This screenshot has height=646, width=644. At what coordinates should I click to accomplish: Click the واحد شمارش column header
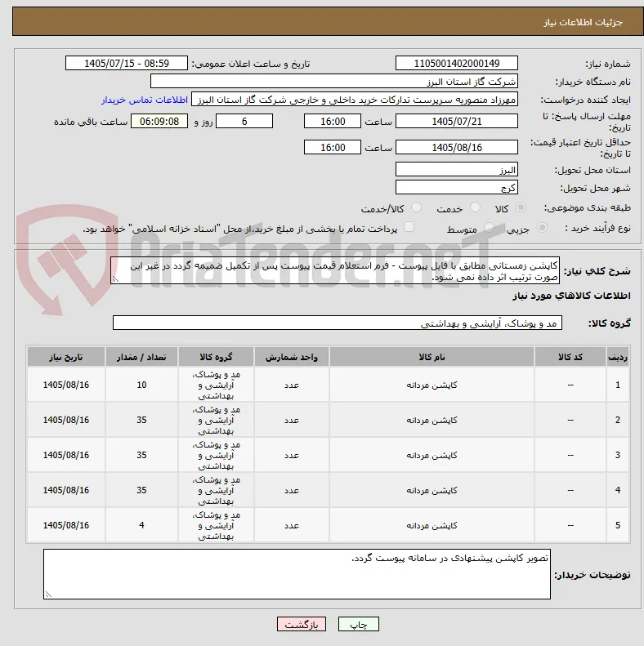click(x=292, y=357)
